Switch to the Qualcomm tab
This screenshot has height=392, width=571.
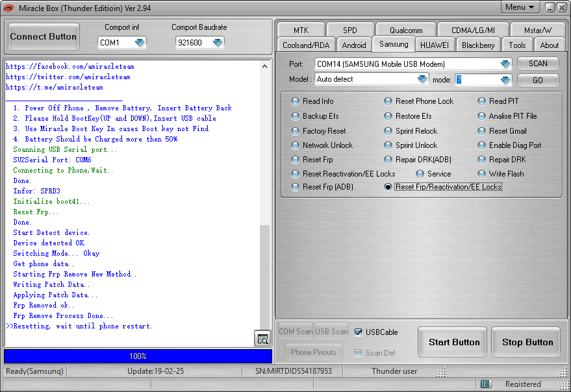pyautogui.click(x=406, y=30)
